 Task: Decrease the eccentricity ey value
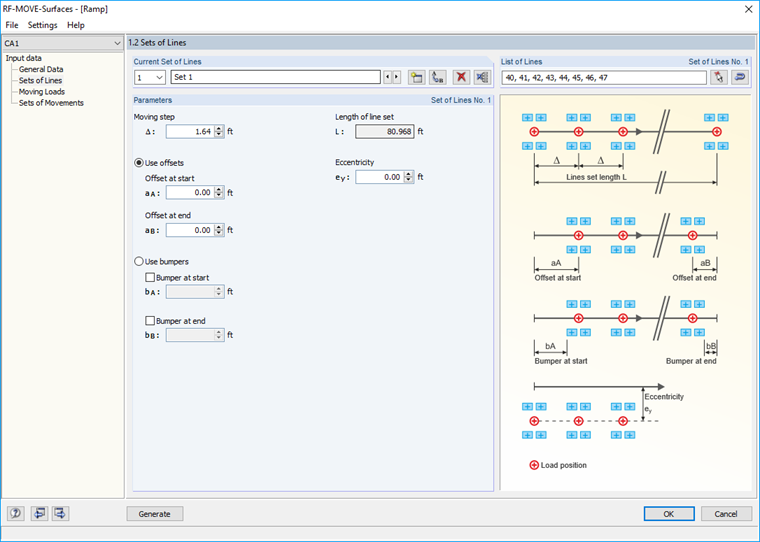coord(409,180)
